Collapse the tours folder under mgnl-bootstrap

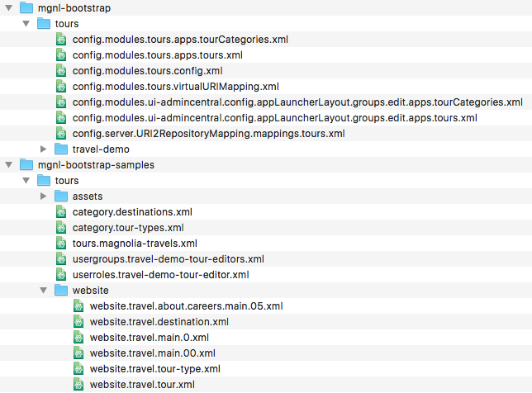click(26, 24)
